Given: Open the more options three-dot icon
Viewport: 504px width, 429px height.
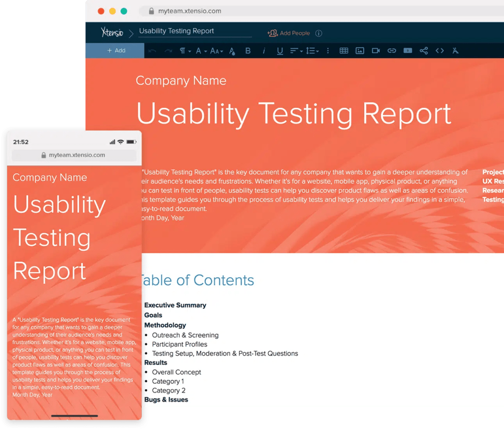Looking at the screenshot, I should (x=327, y=51).
